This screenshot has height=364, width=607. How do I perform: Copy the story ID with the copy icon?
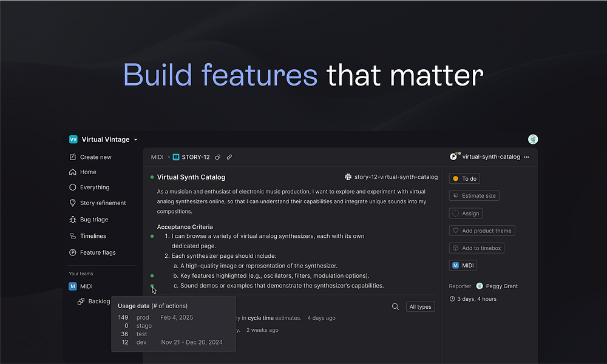(218, 157)
